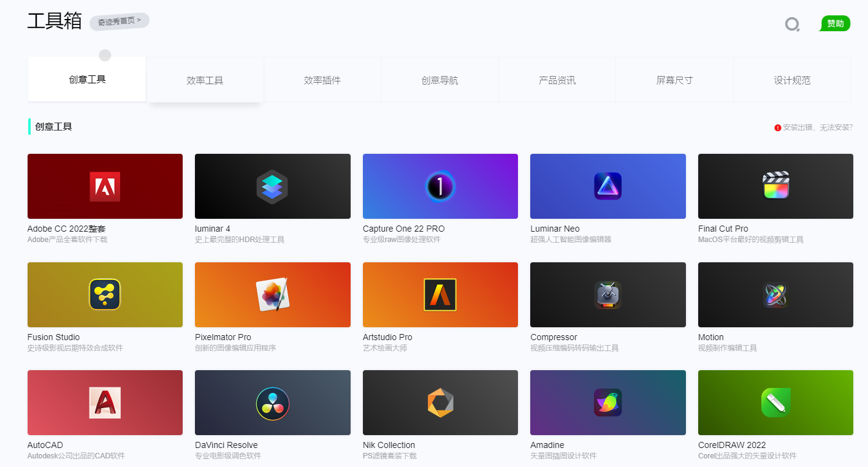Click the Artstudio Pro letter A icon
868x467 pixels.
(x=440, y=295)
